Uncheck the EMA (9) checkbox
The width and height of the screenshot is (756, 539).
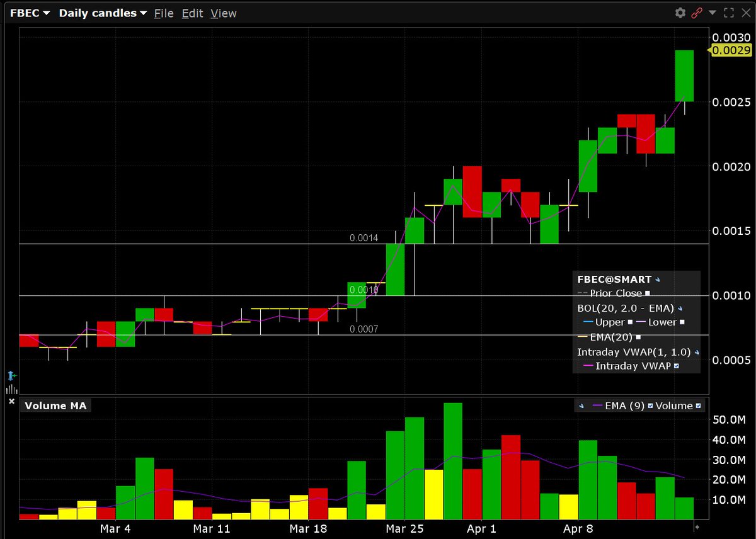click(x=651, y=406)
